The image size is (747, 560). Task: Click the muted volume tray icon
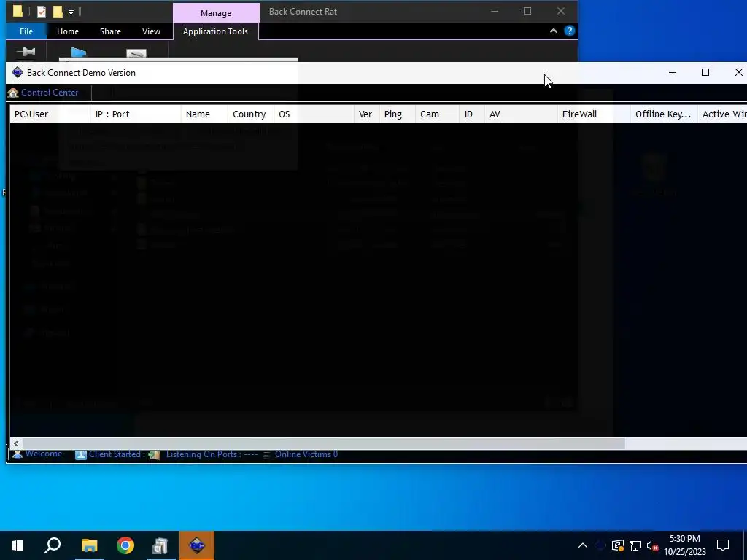(653, 545)
